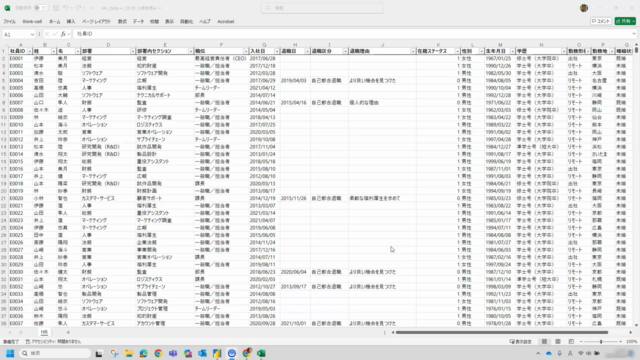Image resolution: width=640 pixels, height=360 pixels.
Task: Select column D header
Action: [108, 44]
